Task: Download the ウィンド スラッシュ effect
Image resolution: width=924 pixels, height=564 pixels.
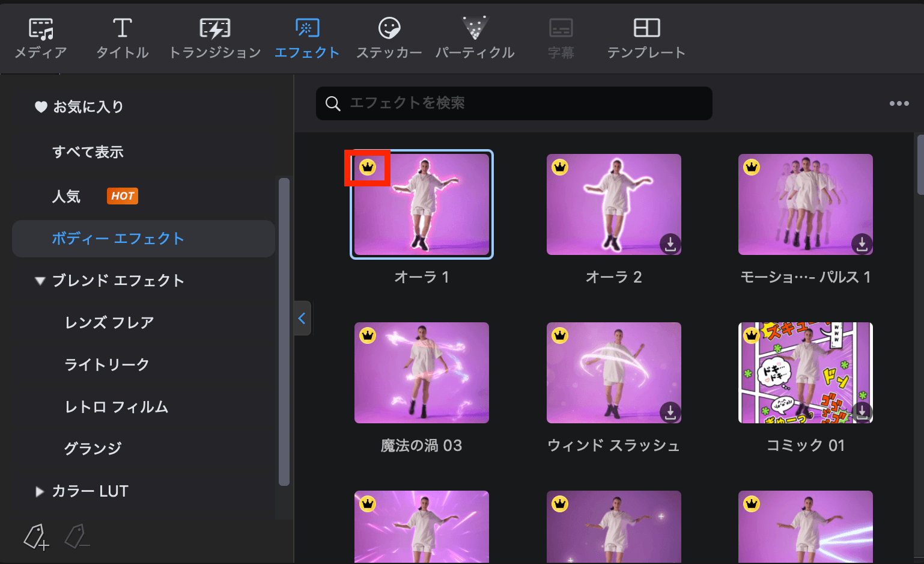Action: 670,412
